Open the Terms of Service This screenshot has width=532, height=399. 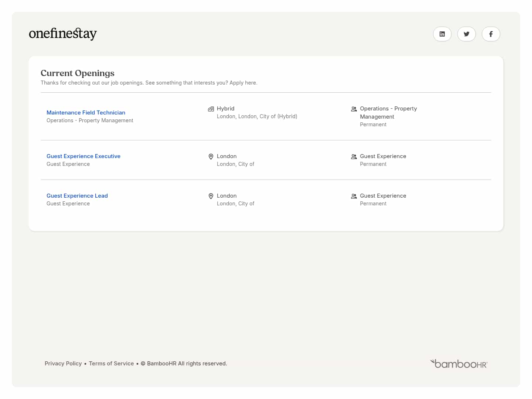click(x=111, y=364)
